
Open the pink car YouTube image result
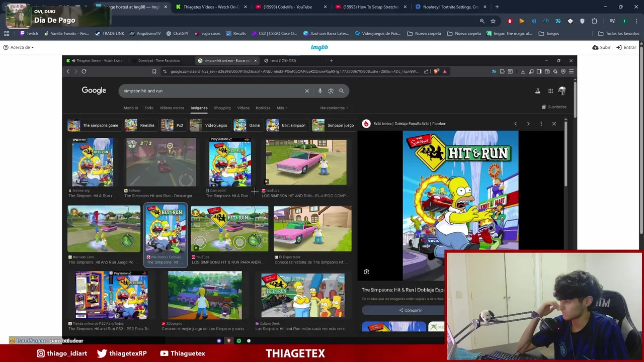click(306, 162)
